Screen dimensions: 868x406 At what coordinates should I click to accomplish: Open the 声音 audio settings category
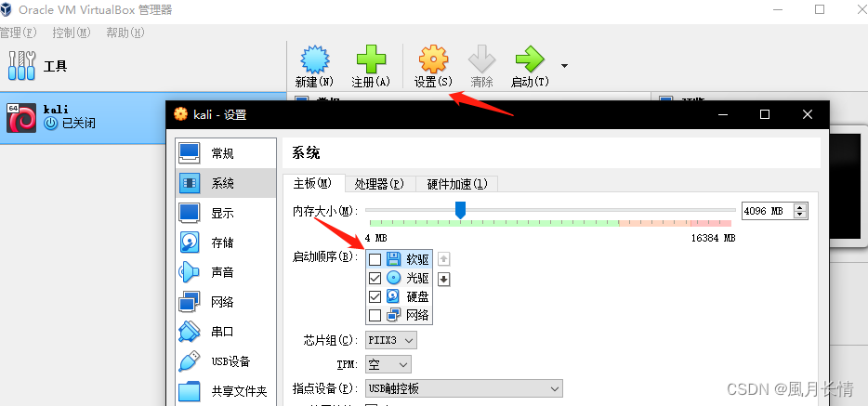coord(226,272)
